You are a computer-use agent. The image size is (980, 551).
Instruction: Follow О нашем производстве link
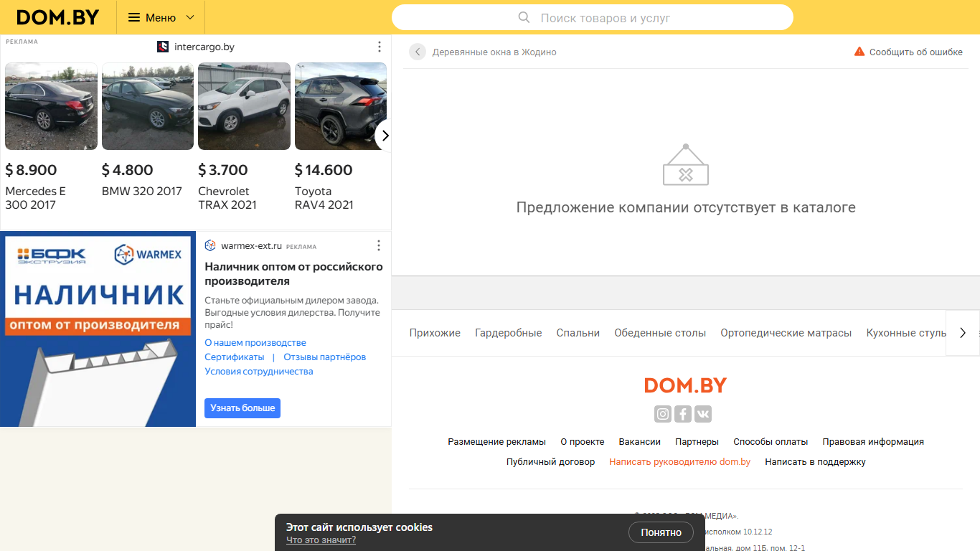[255, 343]
